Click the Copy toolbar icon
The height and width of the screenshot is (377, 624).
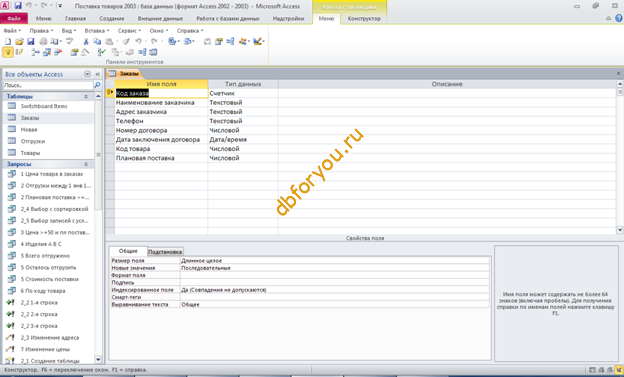pyautogui.click(x=97, y=41)
